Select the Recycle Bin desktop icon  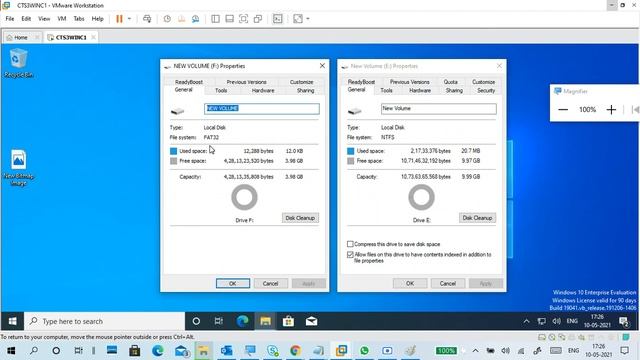18,63
